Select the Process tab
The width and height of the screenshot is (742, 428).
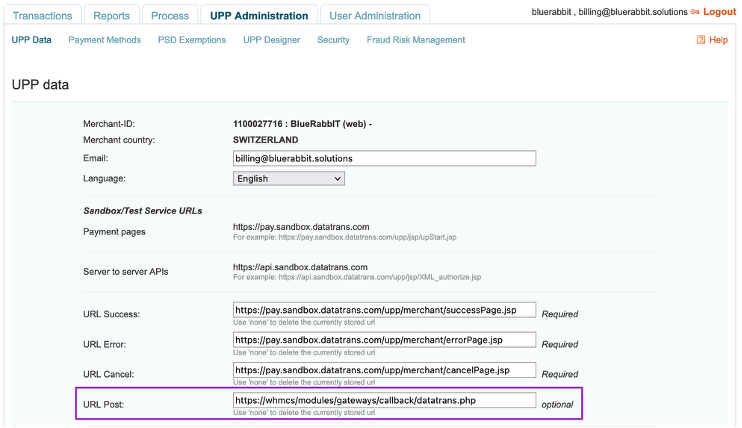coord(169,16)
